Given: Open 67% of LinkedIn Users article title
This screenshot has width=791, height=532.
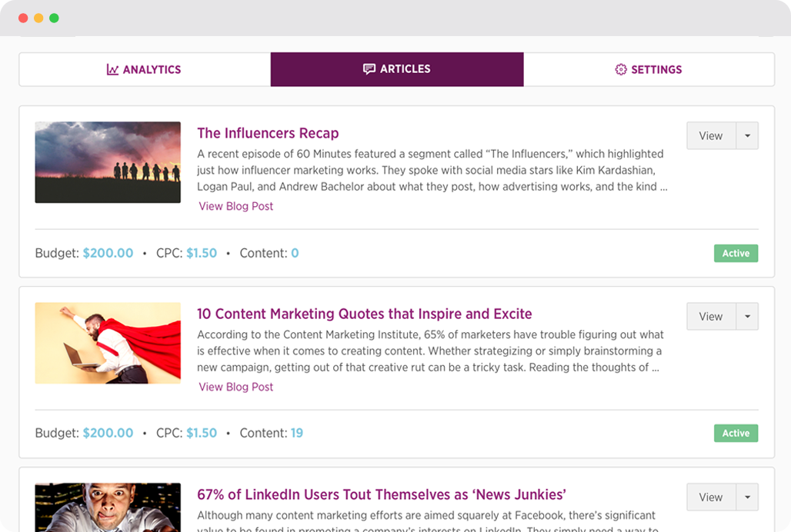Looking at the screenshot, I should pos(382,495).
